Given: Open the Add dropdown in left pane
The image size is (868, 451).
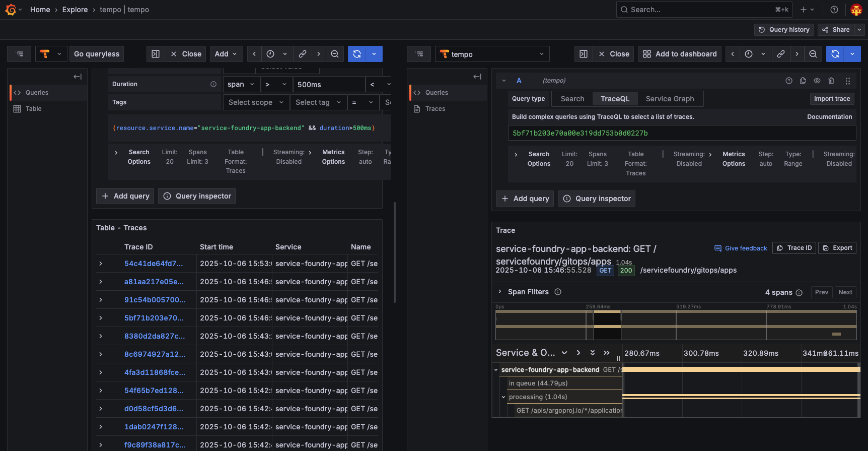Looking at the screenshot, I should point(226,54).
